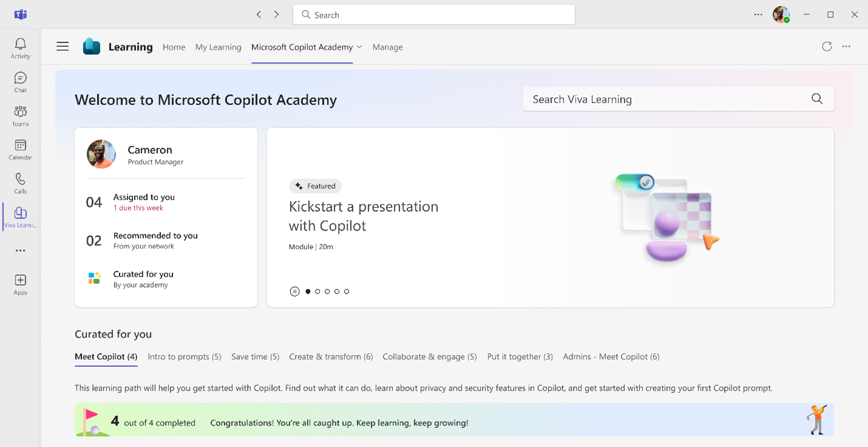Click the Viva Learning search magnifier

pyautogui.click(x=817, y=99)
